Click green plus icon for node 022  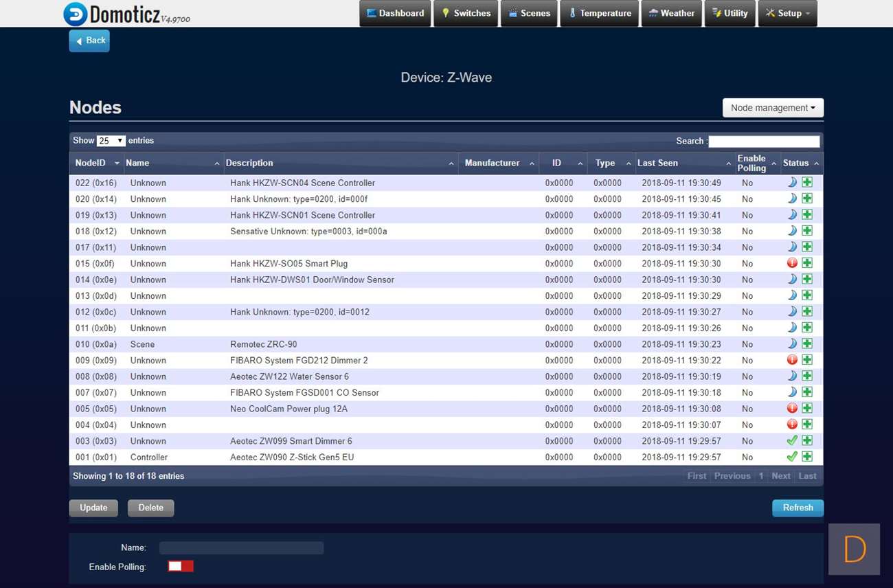(807, 183)
